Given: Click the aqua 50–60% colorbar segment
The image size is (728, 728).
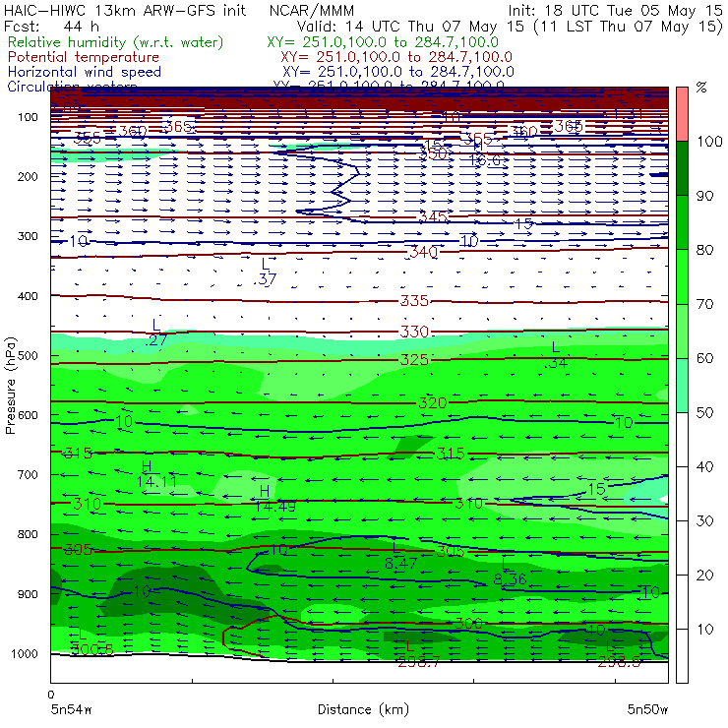Looking at the screenshot, I should coord(682,386).
